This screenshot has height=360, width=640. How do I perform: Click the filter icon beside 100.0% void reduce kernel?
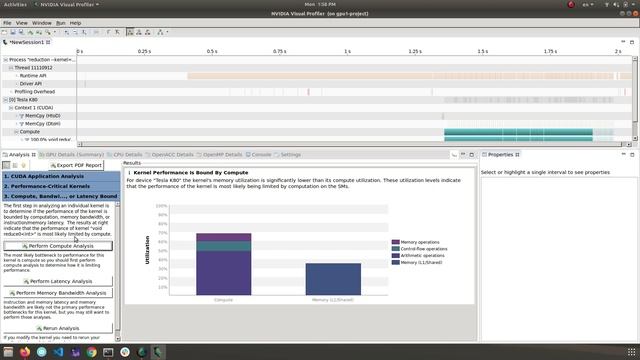(27, 140)
